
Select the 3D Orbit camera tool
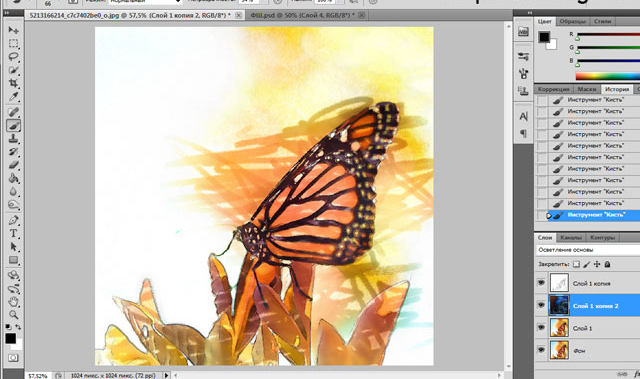(x=13, y=289)
